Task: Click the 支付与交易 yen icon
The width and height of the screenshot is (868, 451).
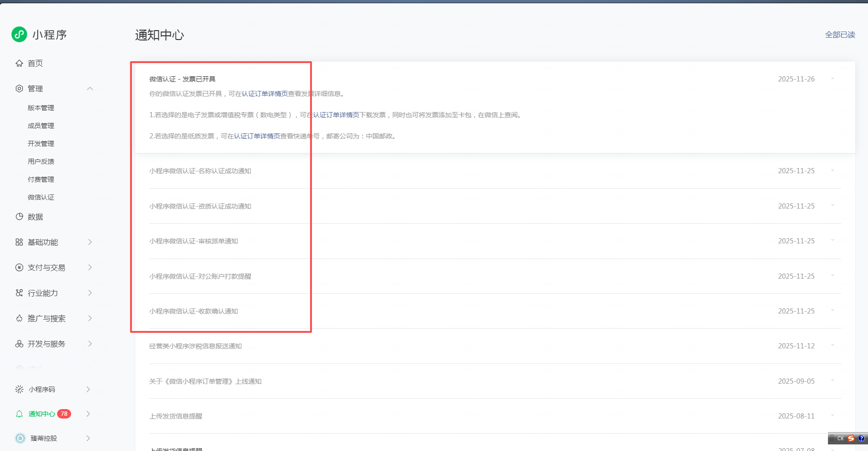Action: click(x=19, y=267)
